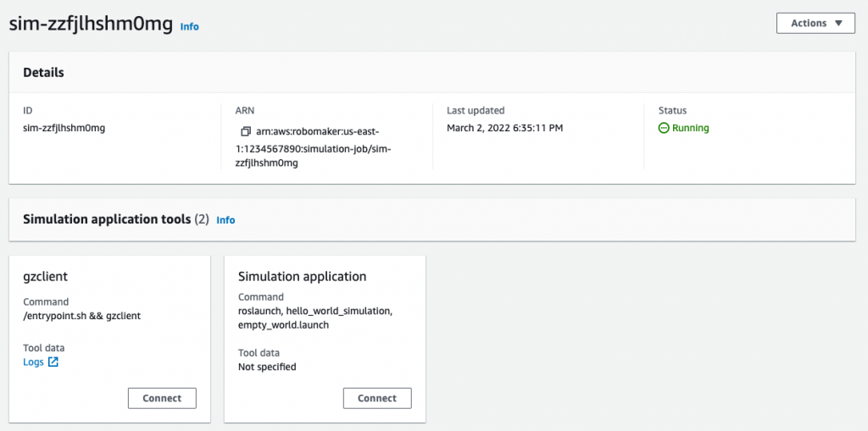The image size is (868, 431).
Task: Open the Actions dropdown menu
Action: tap(815, 23)
